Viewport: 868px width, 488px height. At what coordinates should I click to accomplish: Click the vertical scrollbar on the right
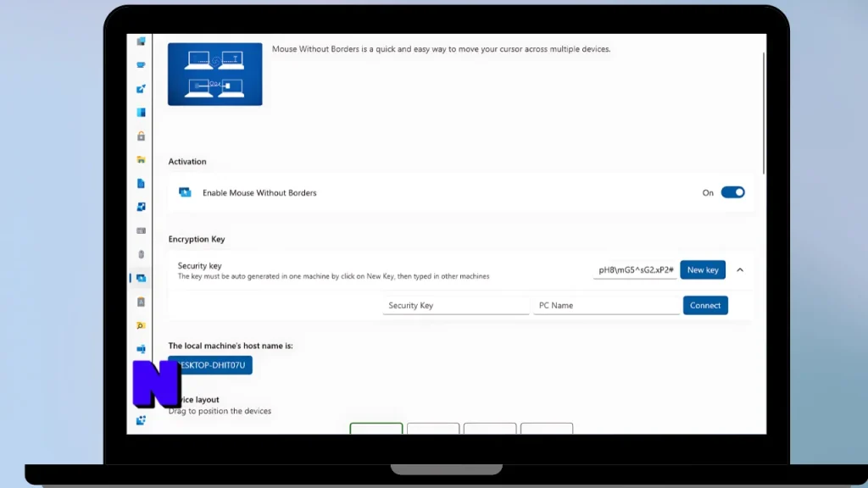tap(764, 114)
